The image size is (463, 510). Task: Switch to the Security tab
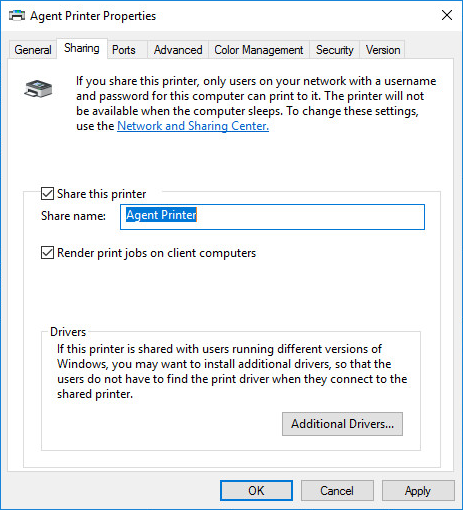[335, 50]
